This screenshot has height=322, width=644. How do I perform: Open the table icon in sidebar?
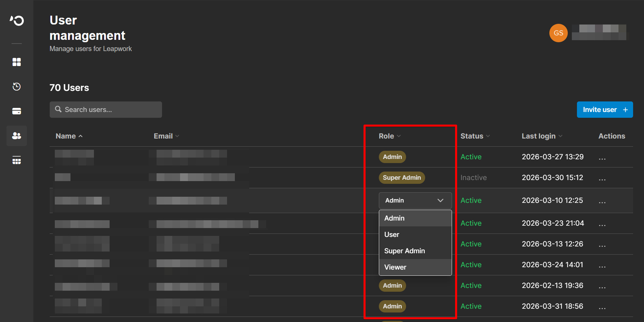(x=17, y=160)
